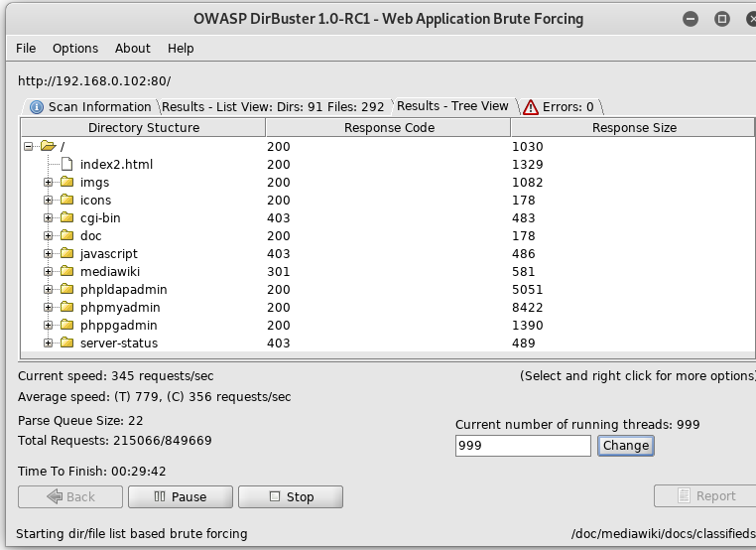
Task: Click the red warning icon on Errors tab
Action: [x=531, y=106]
